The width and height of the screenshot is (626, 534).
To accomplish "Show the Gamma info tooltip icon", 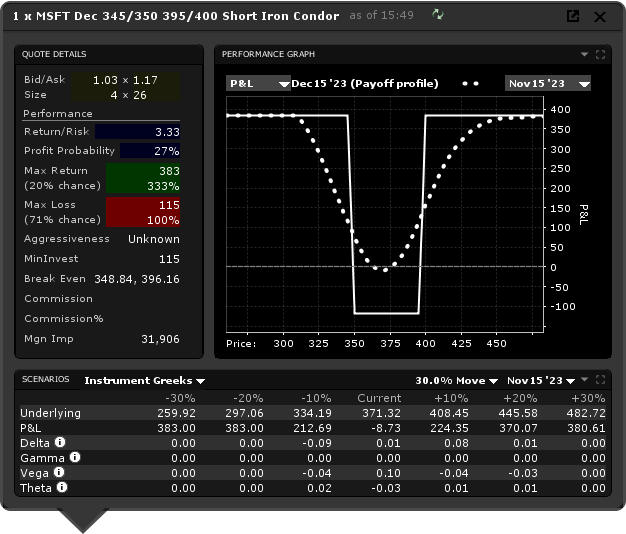I will click(75, 457).
